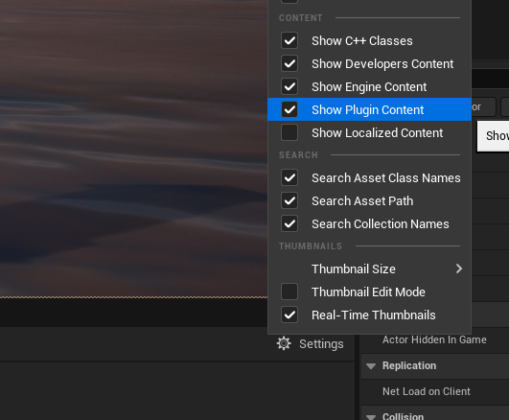Uncheck Search Collection Names
The width and height of the screenshot is (509, 420).
[x=289, y=223]
